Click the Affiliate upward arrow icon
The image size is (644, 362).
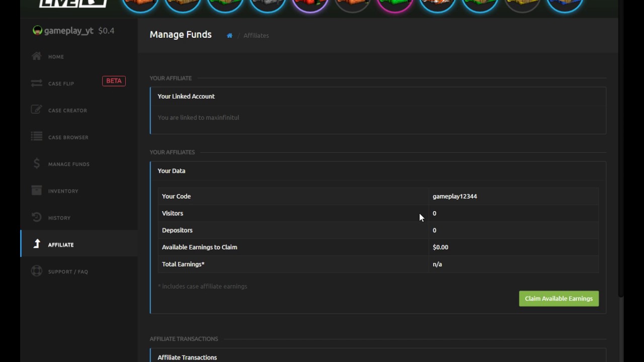point(37,244)
